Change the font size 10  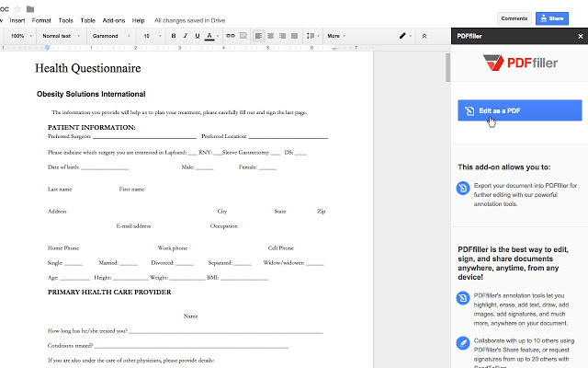point(152,36)
